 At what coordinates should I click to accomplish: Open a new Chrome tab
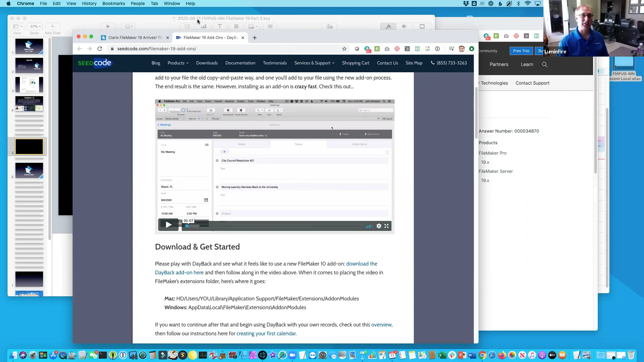coord(255,38)
